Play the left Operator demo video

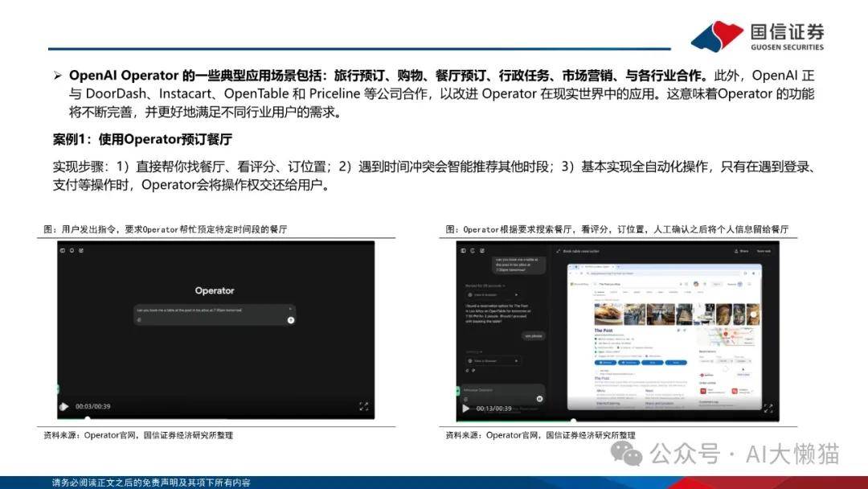click(64, 406)
